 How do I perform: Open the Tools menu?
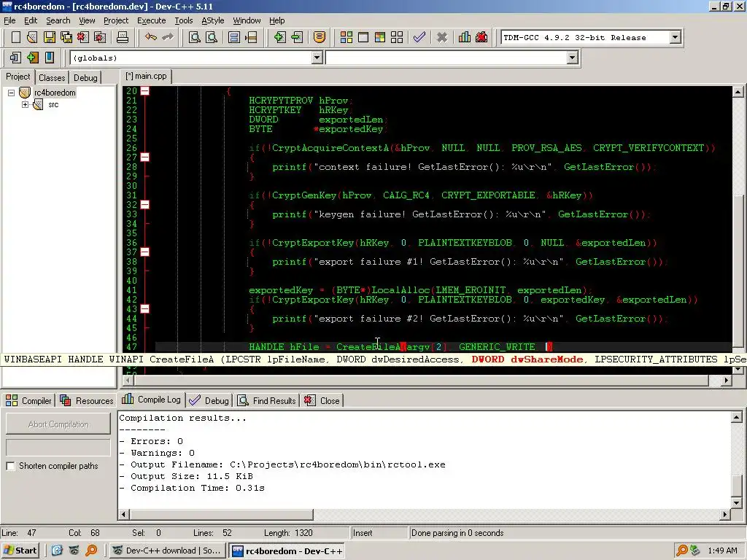[183, 20]
